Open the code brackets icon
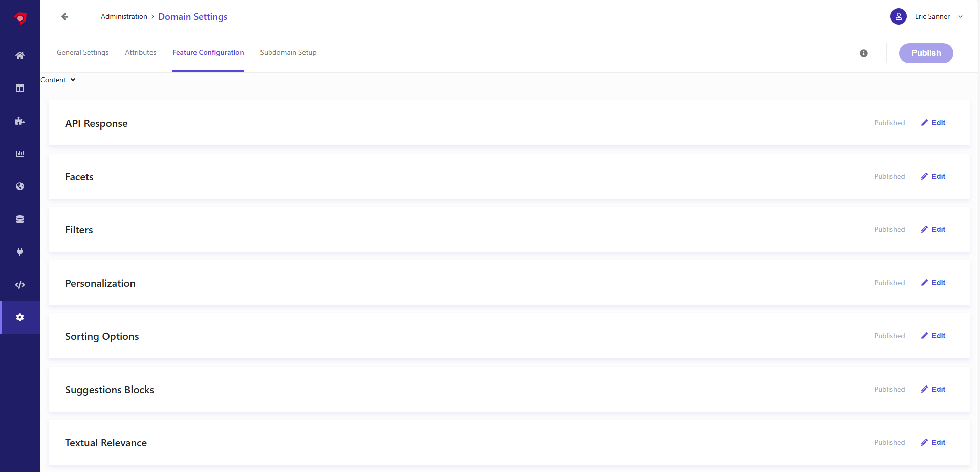Image resolution: width=980 pixels, height=472 pixels. coord(20,285)
